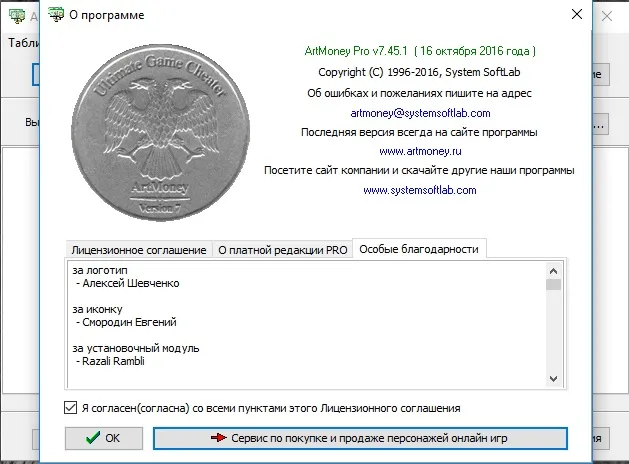Click the green checkmark icon on OK
629x464 pixels.
coord(93,438)
